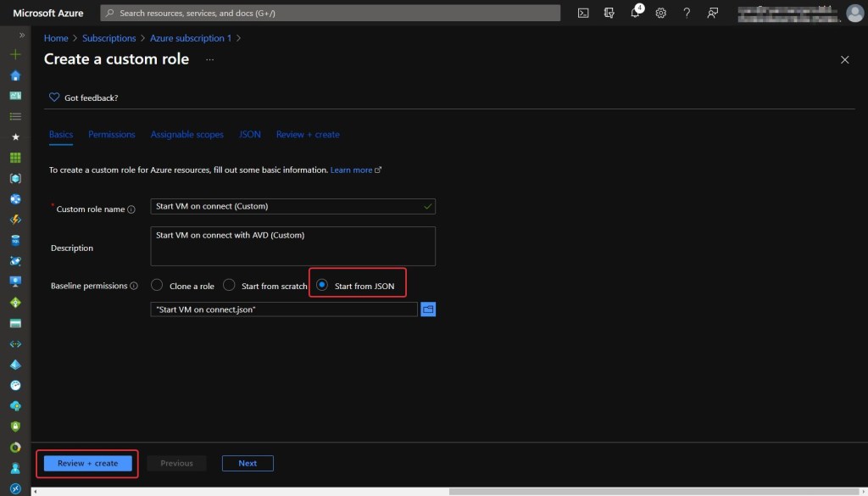This screenshot has width=868, height=496.
Task: Click the info icon next to Custom role name
Action: point(131,209)
